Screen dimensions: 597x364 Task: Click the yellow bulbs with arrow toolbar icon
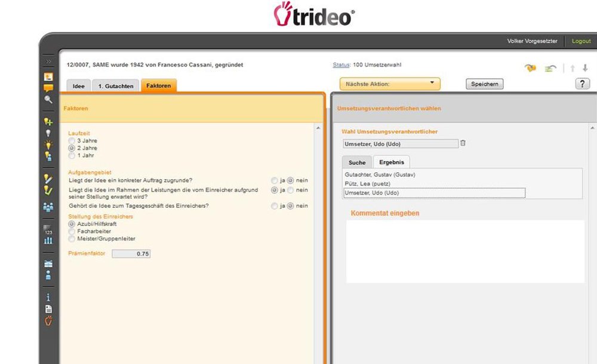530,68
